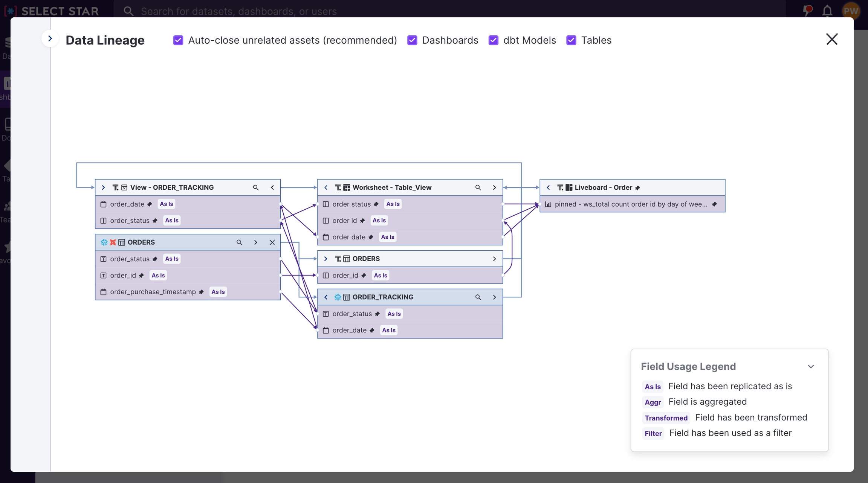This screenshot has width=868, height=483.
Task: Collapse the Field Usage Legend panel
Action: [x=811, y=367]
